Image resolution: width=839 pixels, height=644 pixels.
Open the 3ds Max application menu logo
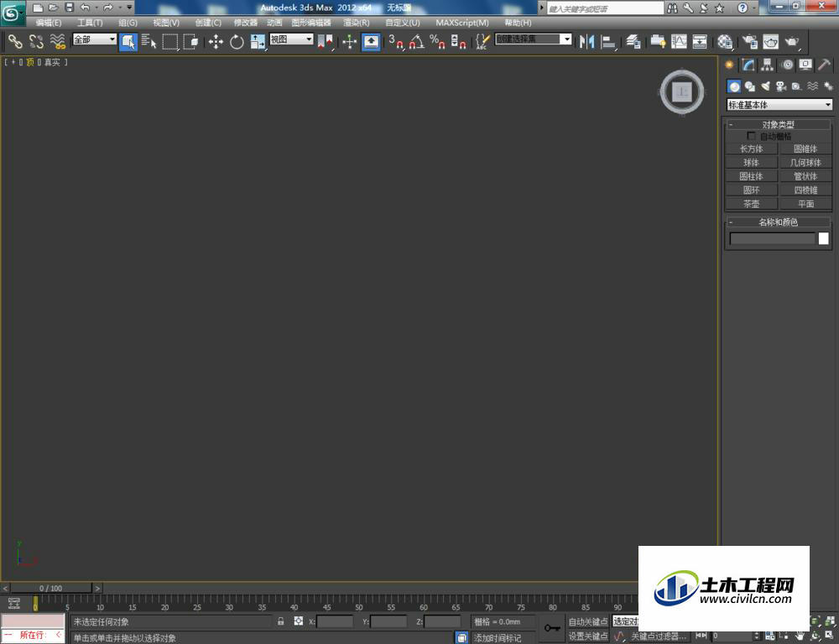click(x=13, y=13)
